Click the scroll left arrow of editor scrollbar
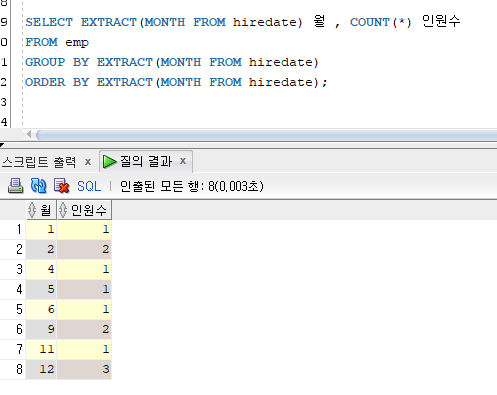Image resolution: width=497 pixels, height=395 pixels. pos(29,134)
